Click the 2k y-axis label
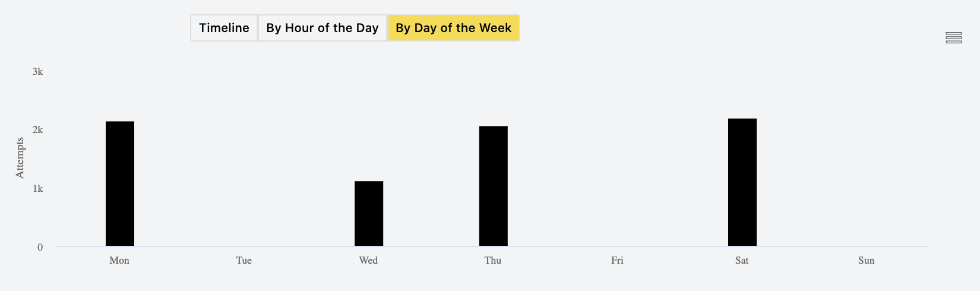The image size is (980, 291). click(x=37, y=129)
